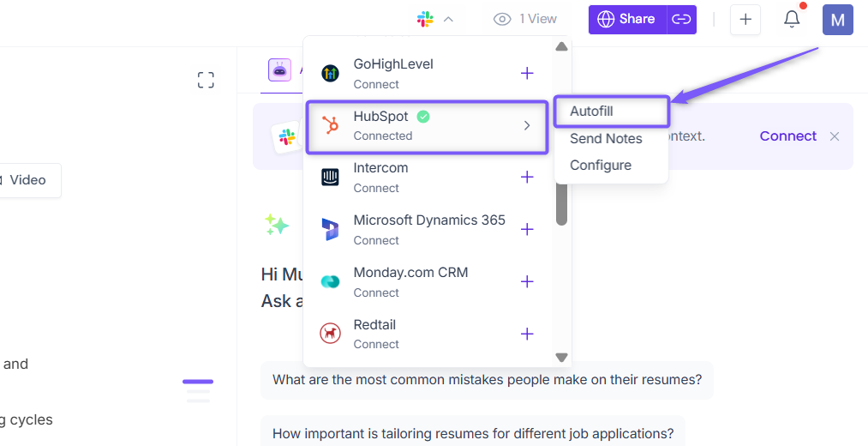
Task: Click the sparkle AI icon
Action: pos(276,225)
